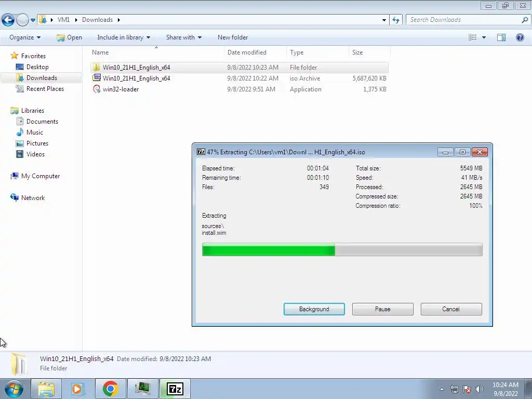Click the Forward navigation arrow in Explorer
The height and width of the screenshot is (399, 532).
pyautogui.click(x=22, y=20)
